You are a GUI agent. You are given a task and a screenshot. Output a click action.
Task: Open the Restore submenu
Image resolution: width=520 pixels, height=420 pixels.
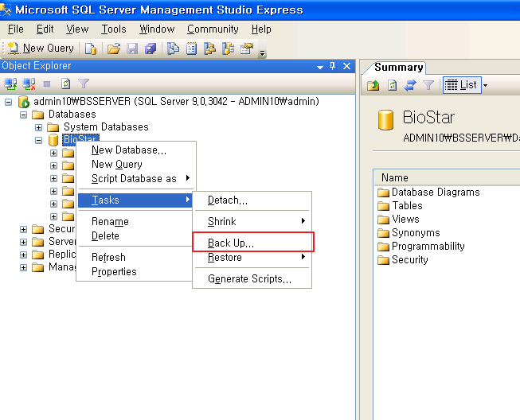tap(252, 258)
